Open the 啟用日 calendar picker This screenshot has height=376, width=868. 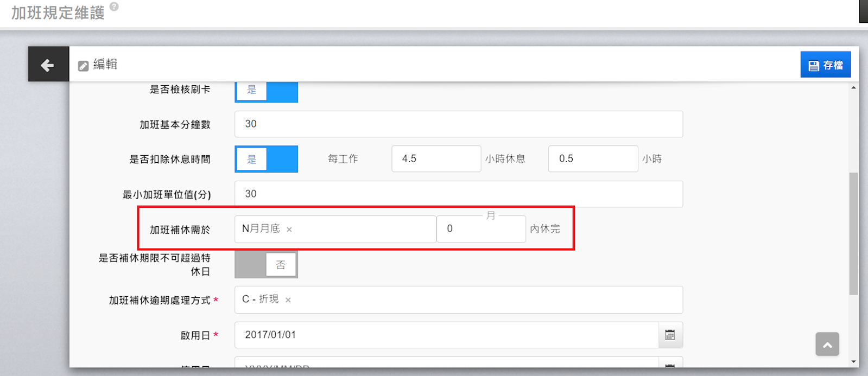[670, 335]
